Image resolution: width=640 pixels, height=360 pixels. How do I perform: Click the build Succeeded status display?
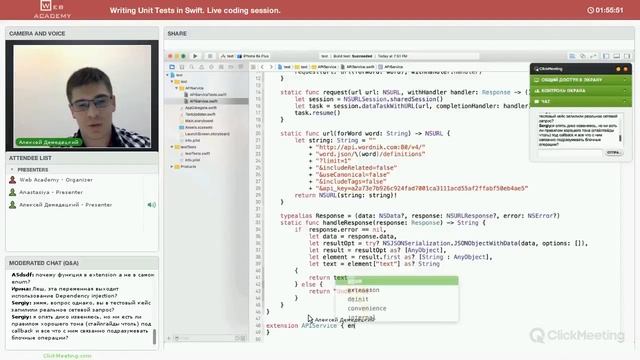[x=398, y=56]
